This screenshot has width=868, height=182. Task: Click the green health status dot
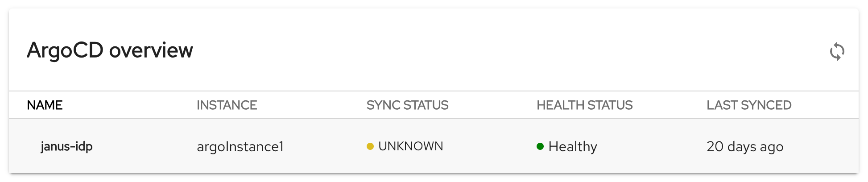540,146
